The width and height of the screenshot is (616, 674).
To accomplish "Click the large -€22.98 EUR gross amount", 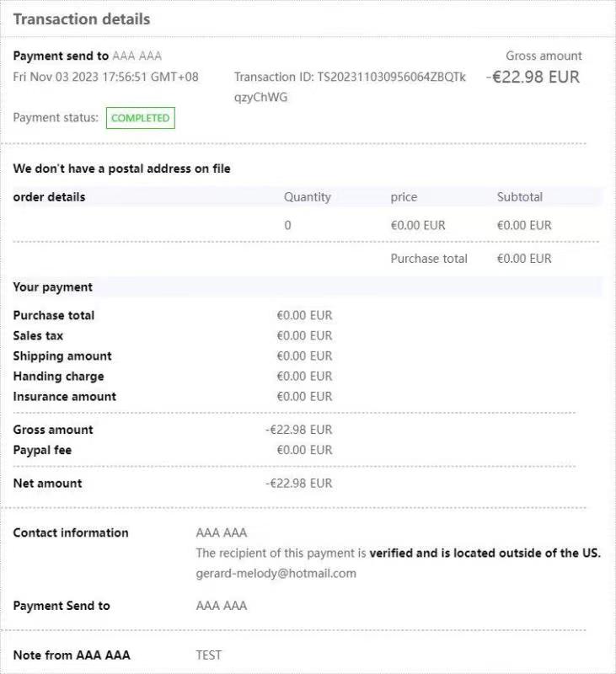I will pos(533,77).
